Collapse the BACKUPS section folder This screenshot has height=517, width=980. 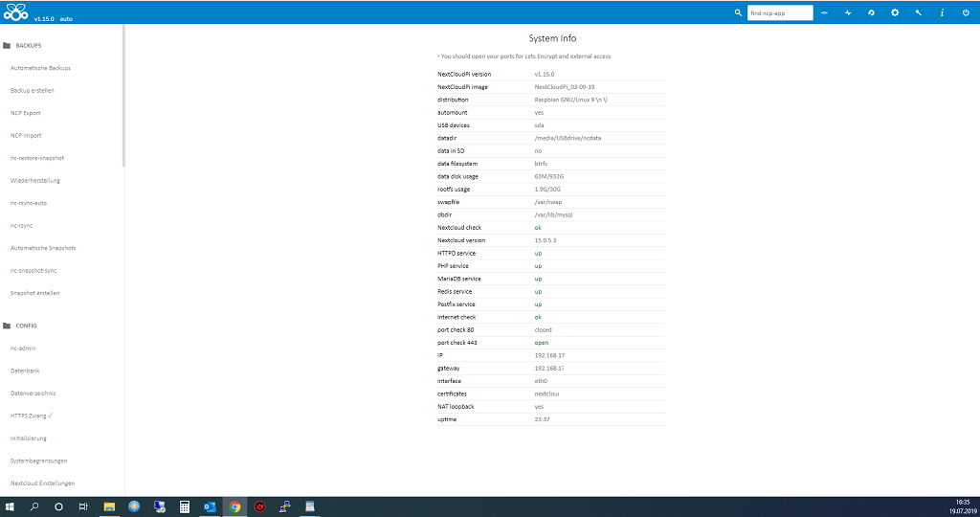click(8, 45)
